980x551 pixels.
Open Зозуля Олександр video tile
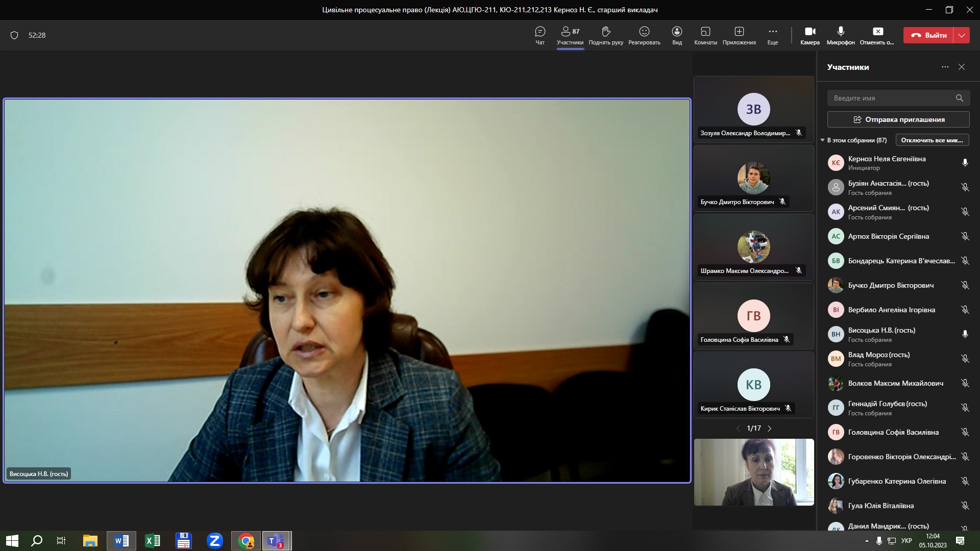coord(753,109)
